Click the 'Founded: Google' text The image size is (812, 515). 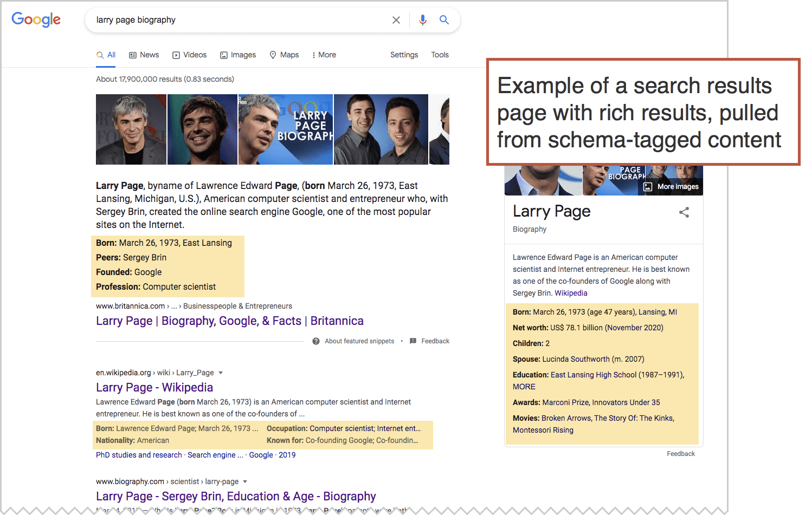(129, 272)
